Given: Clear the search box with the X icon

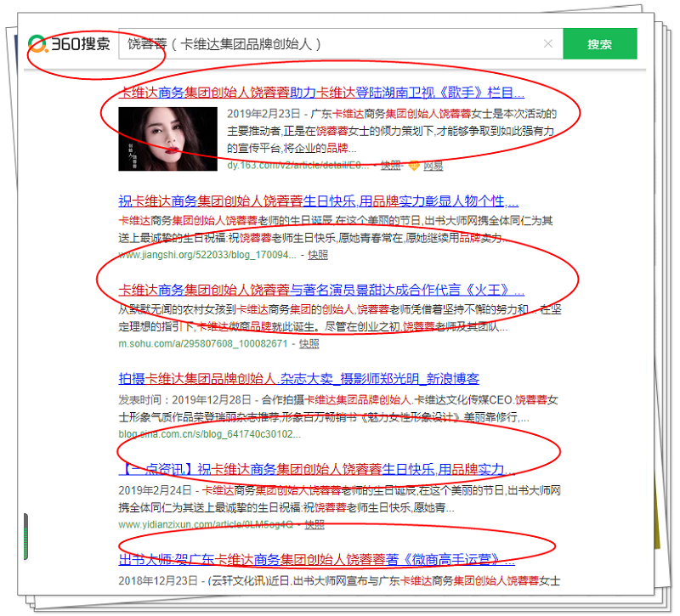Looking at the screenshot, I should point(548,44).
